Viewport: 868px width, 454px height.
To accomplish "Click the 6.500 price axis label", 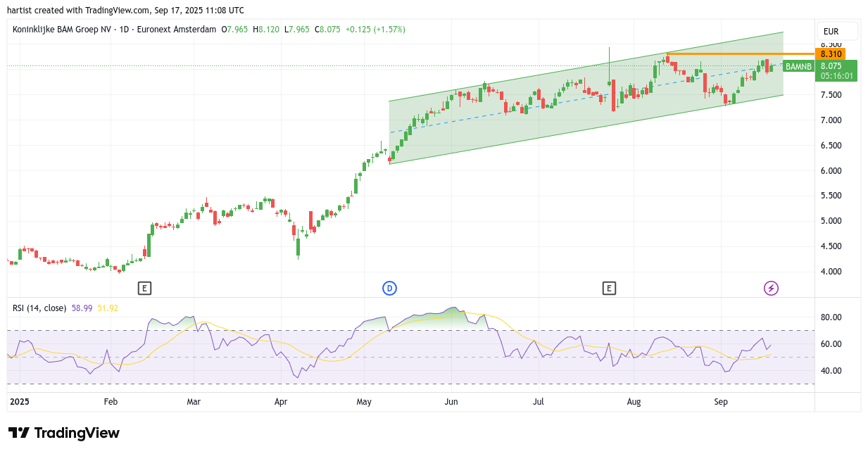I will click(x=831, y=146).
